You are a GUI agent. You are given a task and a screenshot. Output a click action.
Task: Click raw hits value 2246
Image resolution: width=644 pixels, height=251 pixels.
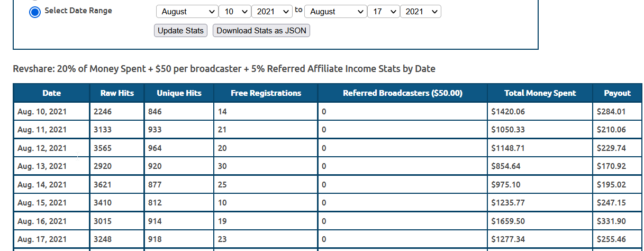[103, 112]
